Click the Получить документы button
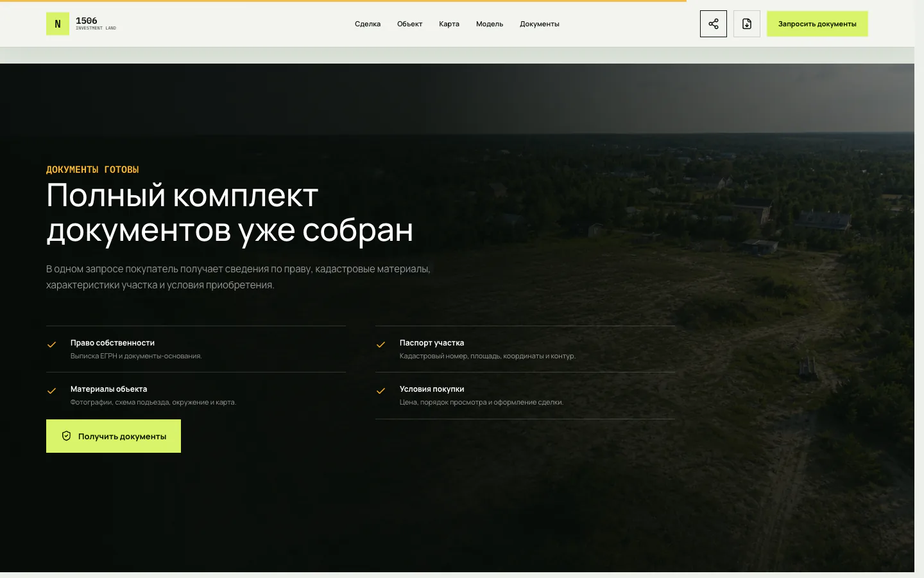Screen dimensions: 924x578 click(114, 436)
